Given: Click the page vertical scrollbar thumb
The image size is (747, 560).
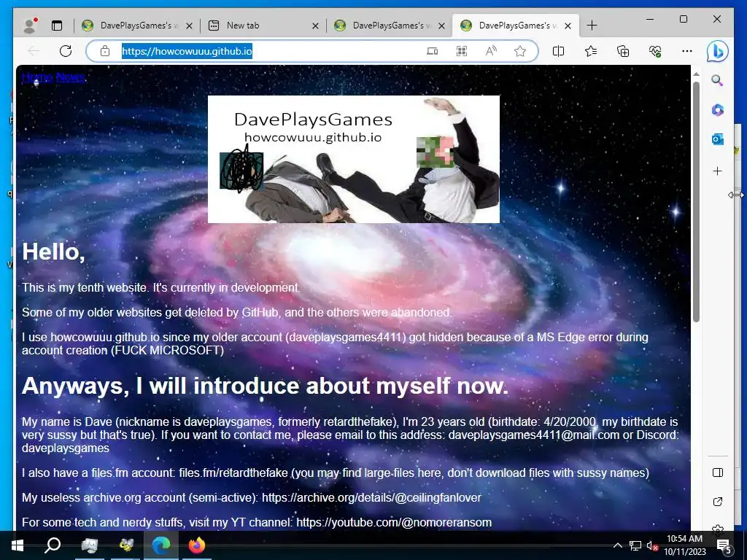Looking at the screenshot, I should coord(696,202).
